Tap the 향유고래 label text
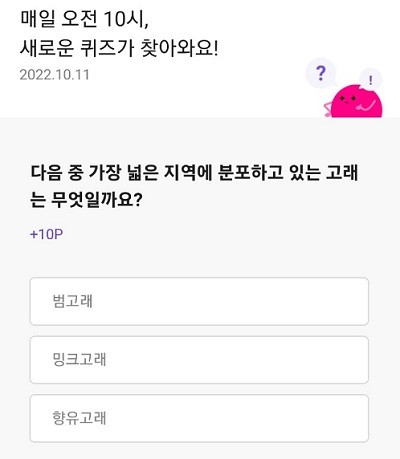 [x=79, y=418]
